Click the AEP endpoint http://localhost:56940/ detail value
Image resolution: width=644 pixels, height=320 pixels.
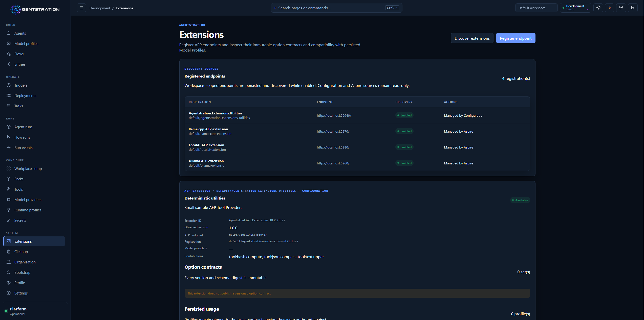pos(248,235)
